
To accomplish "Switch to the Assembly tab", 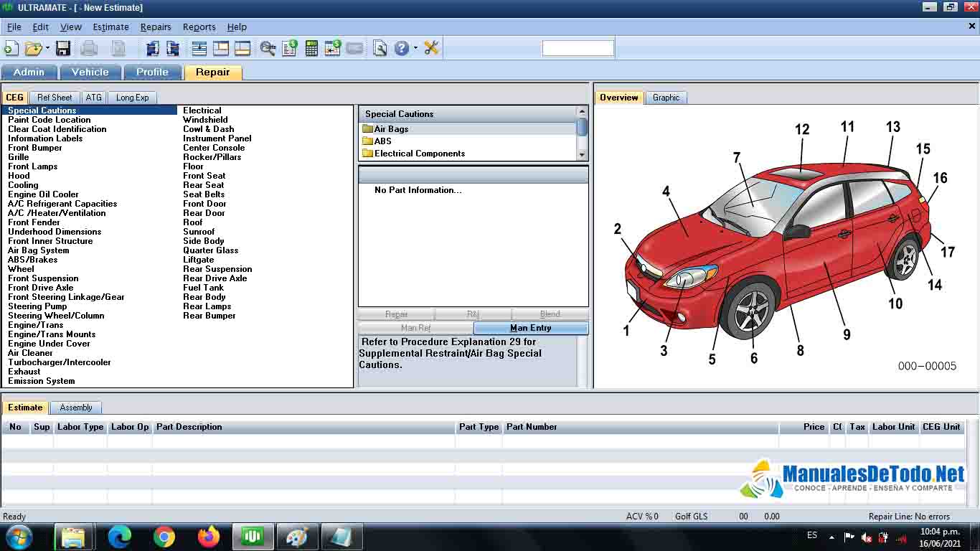I will click(x=76, y=408).
